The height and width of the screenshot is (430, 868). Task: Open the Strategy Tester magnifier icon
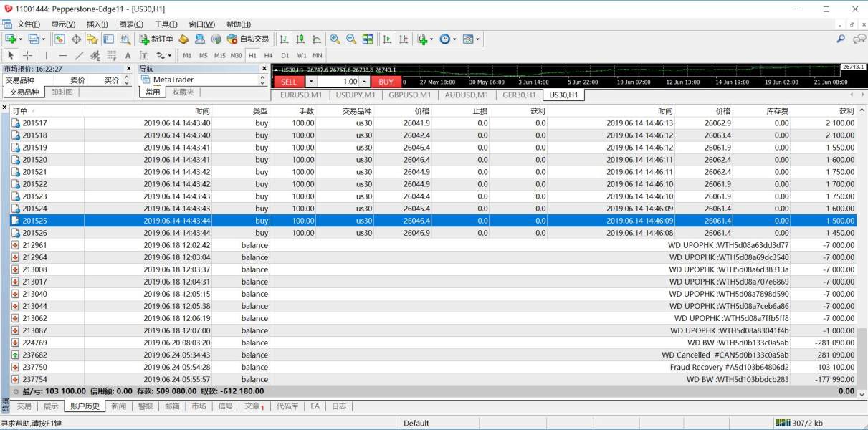pos(125,39)
